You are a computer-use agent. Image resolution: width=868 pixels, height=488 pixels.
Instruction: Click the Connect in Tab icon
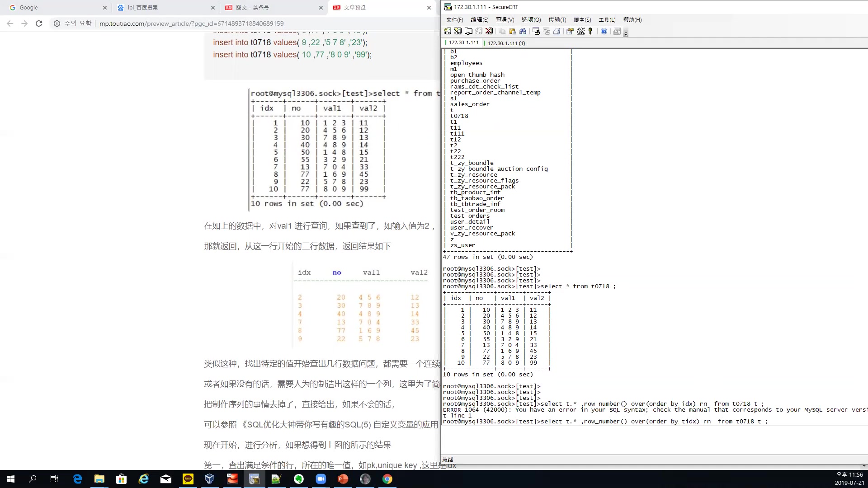point(468,31)
